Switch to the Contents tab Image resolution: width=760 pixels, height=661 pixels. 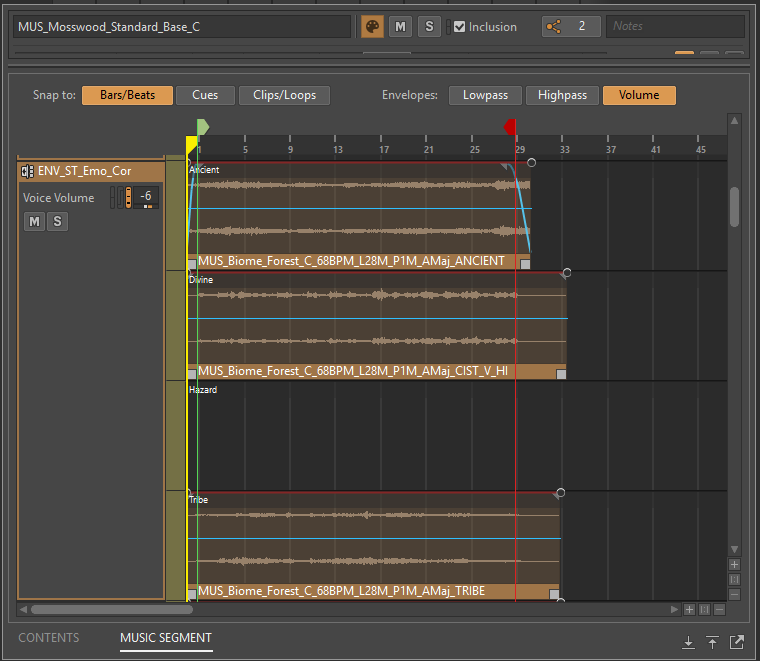49,638
